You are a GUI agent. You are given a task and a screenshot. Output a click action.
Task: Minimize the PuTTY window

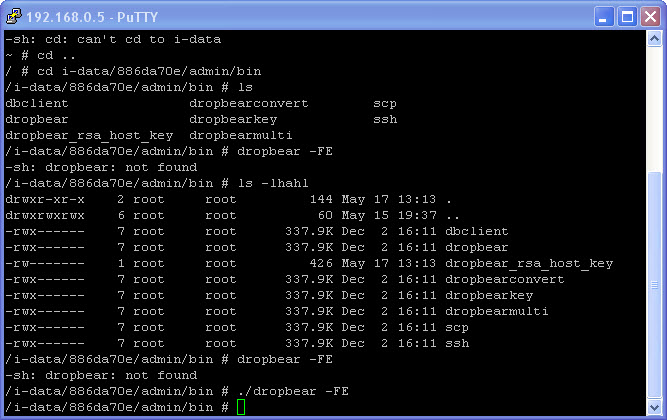pos(604,17)
